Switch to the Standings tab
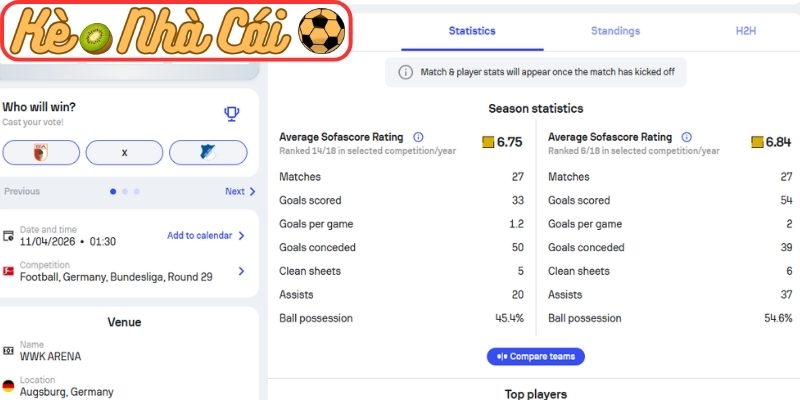The width and height of the screenshot is (800, 400). [x=615, y=31]
